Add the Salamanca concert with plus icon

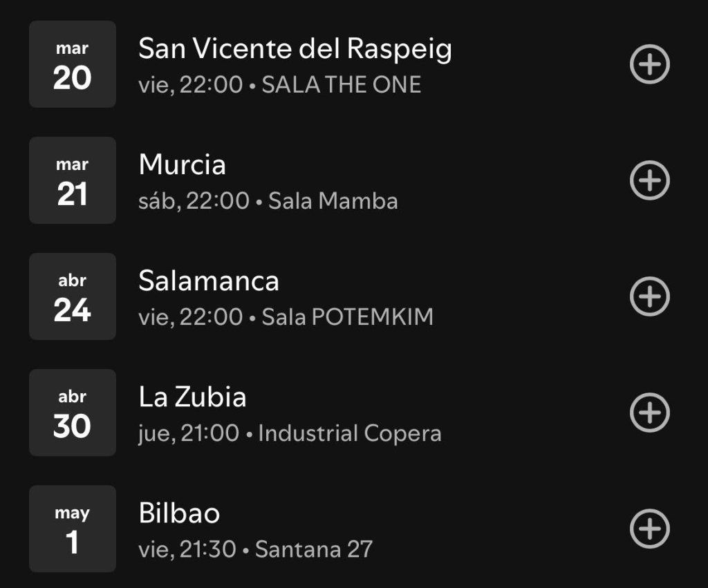pos(649,296)
